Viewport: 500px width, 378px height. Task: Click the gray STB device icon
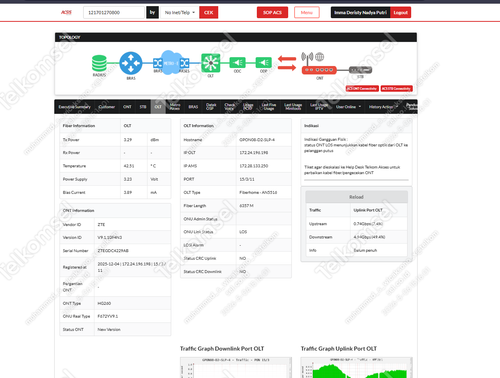[360, 70]
